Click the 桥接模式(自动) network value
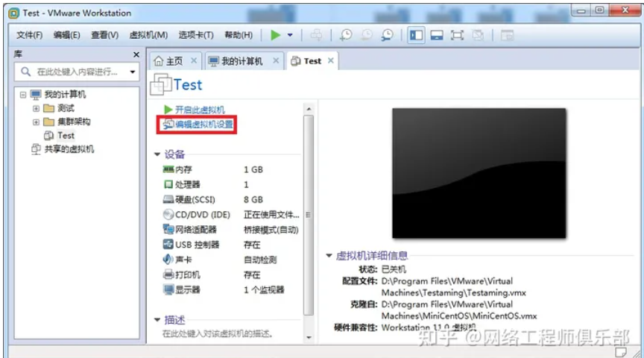This screenshot has height=358, width=644. (x=271, y=230)
